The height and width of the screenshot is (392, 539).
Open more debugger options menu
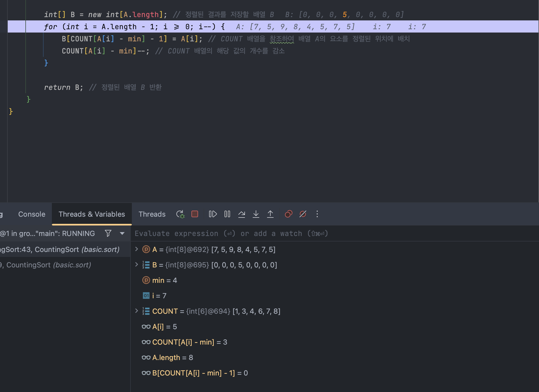tap(317, 214)
